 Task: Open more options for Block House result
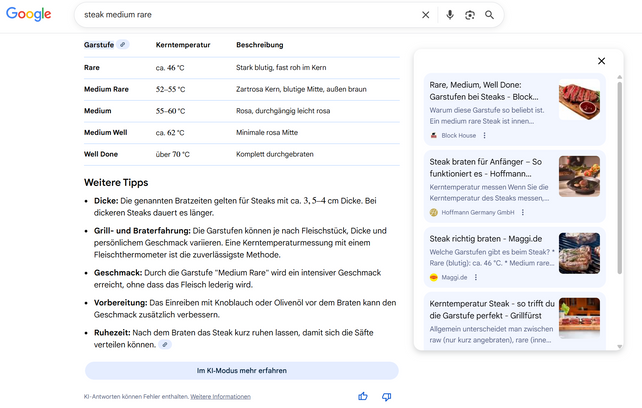(485, 135)
